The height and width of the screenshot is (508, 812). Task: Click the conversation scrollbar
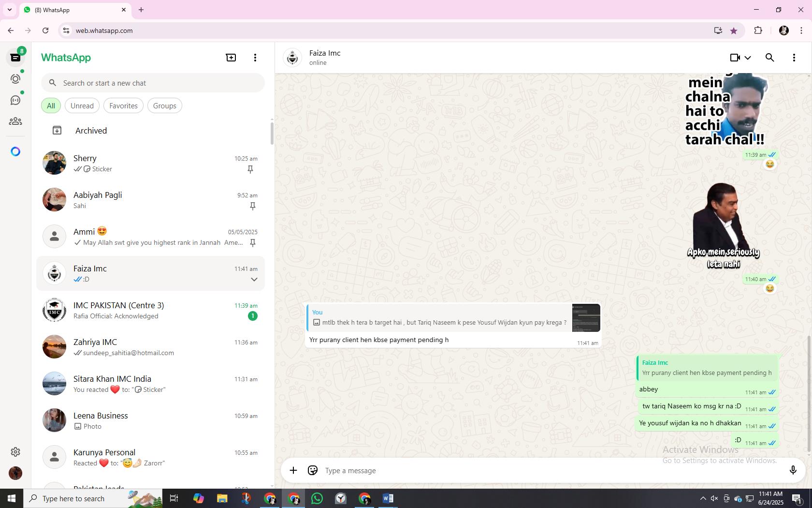809,394
